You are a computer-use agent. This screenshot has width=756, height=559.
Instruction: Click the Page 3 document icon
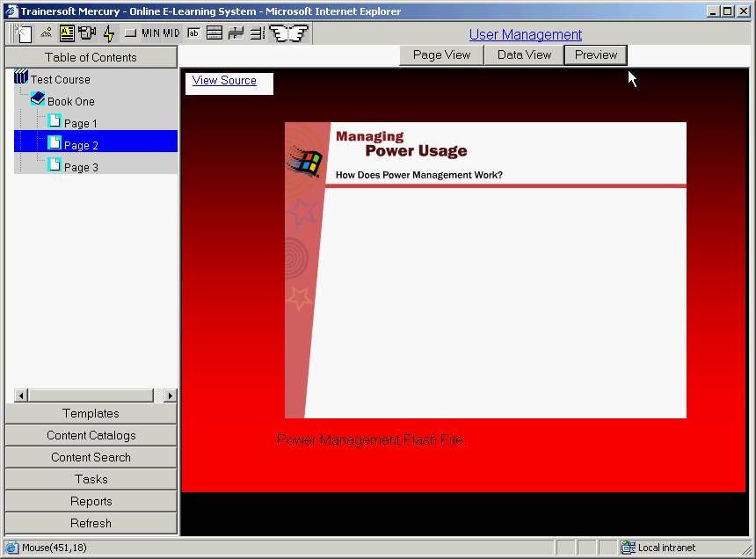(x=55, y=165)
